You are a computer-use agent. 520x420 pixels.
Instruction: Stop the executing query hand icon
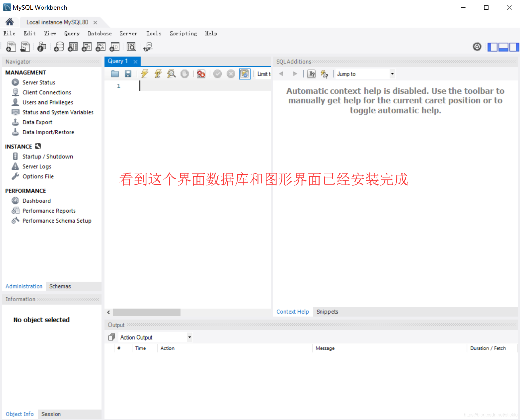point(184,74)
